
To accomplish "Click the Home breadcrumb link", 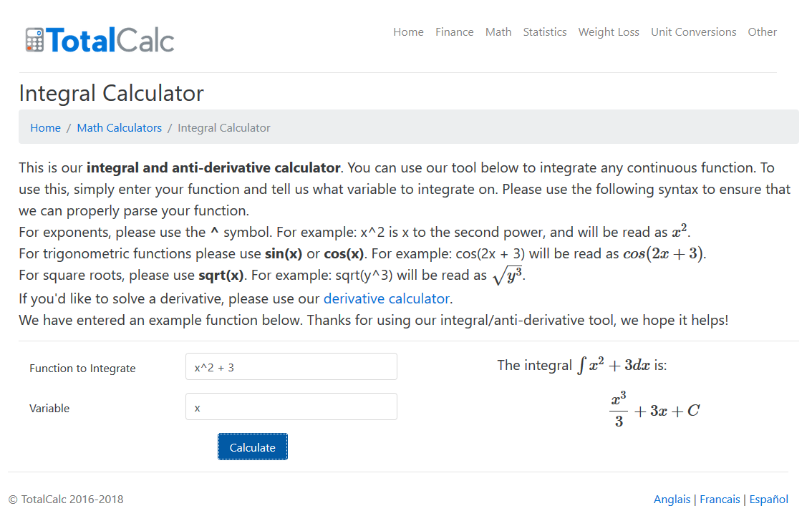I will click(x=45, y=127).
